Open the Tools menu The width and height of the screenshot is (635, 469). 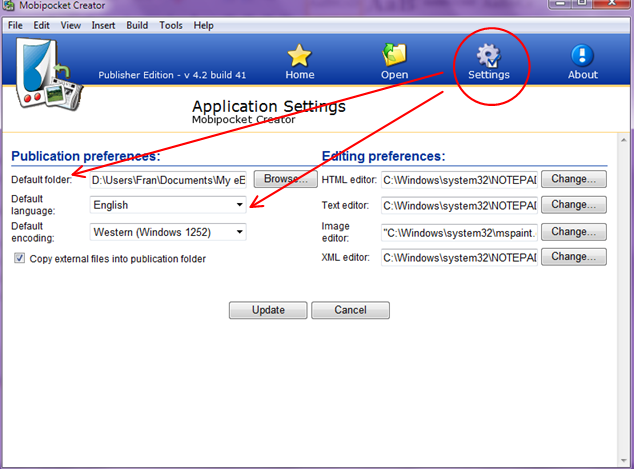(170, 26)
